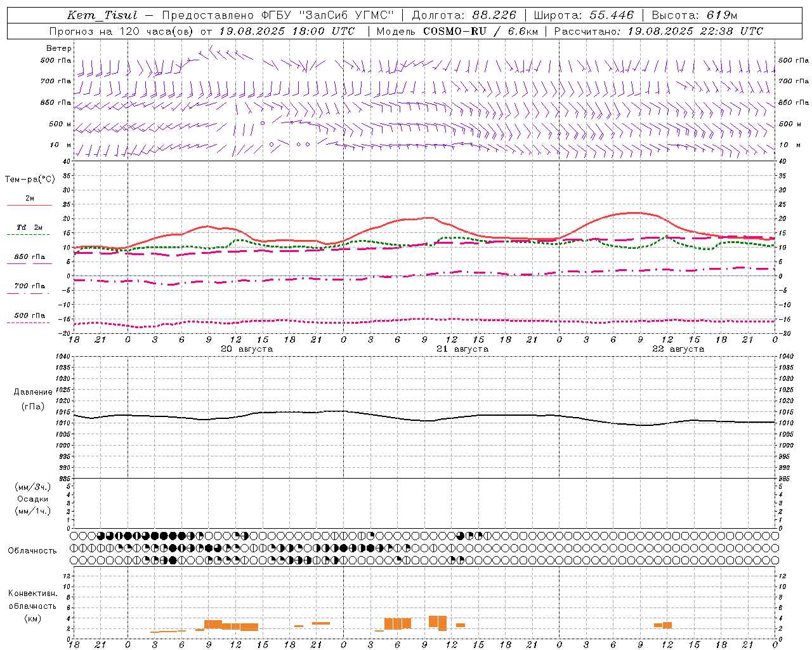Click the (км) unit label

pos(32,618)
